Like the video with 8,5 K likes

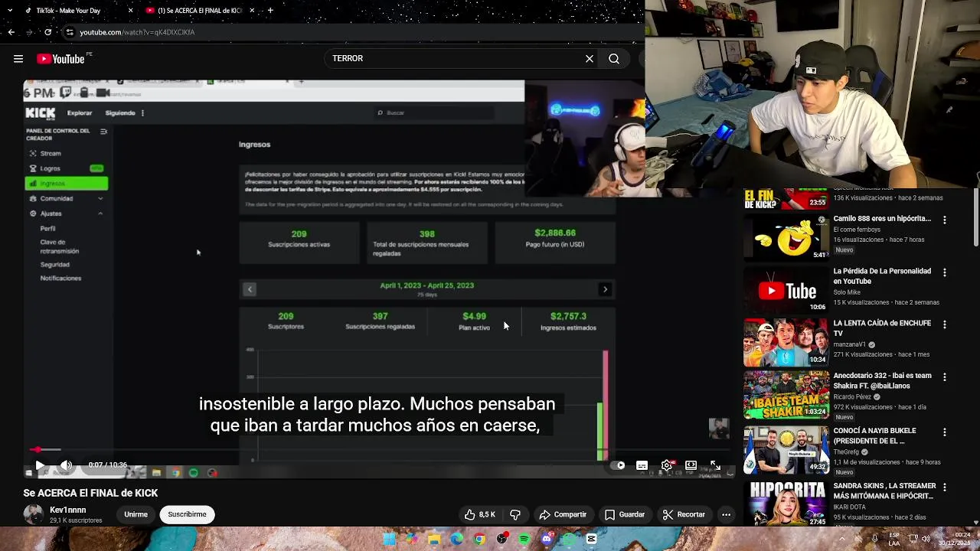tap(480, 515)
